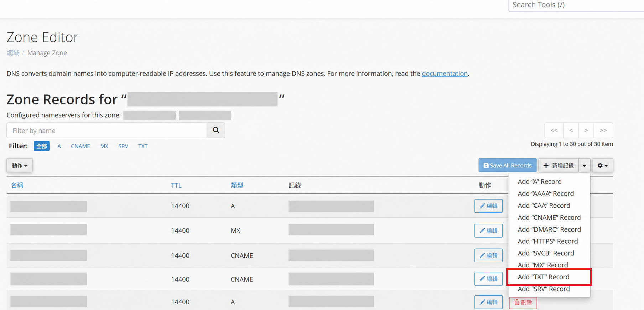
Task: Choose Add "TXT" Record
Action: pos(544,277)
